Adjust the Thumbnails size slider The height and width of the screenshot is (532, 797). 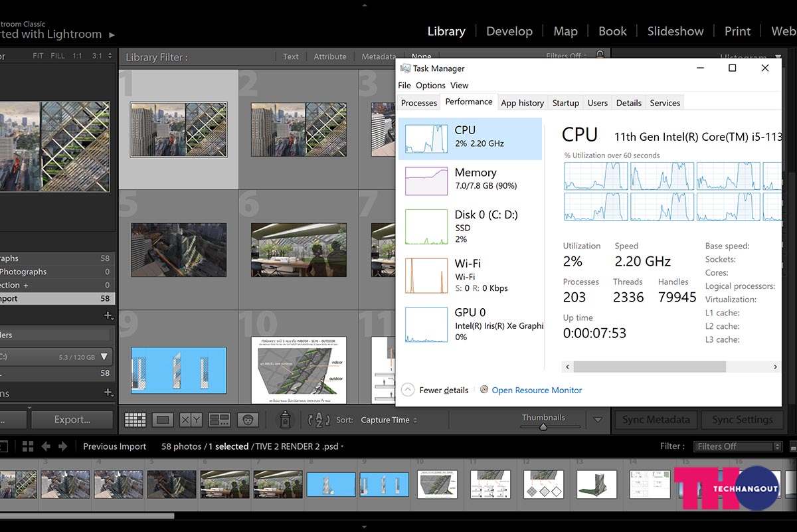pyautogui.click(x=543, y=427)
